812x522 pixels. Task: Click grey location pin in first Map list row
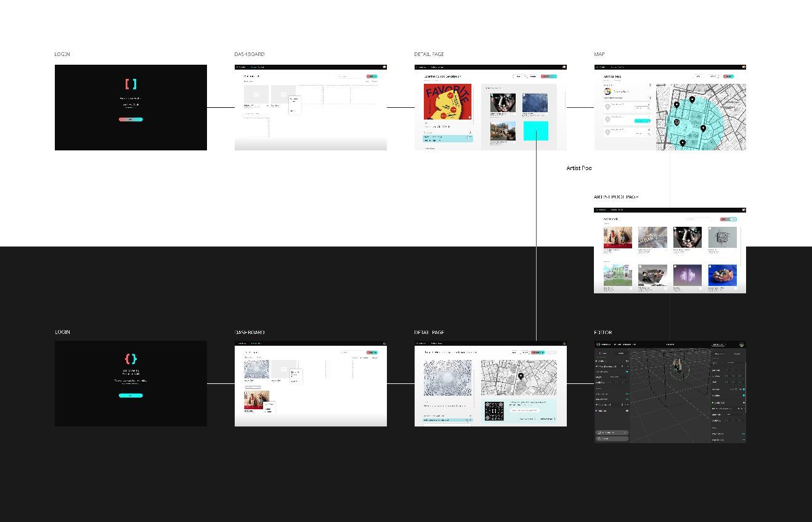[607, 107]
